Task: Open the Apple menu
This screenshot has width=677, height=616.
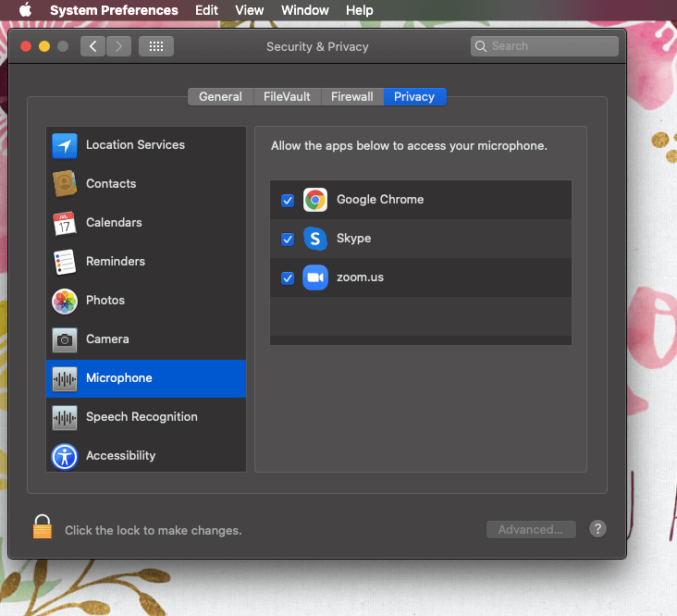Action: coord(25,11)
